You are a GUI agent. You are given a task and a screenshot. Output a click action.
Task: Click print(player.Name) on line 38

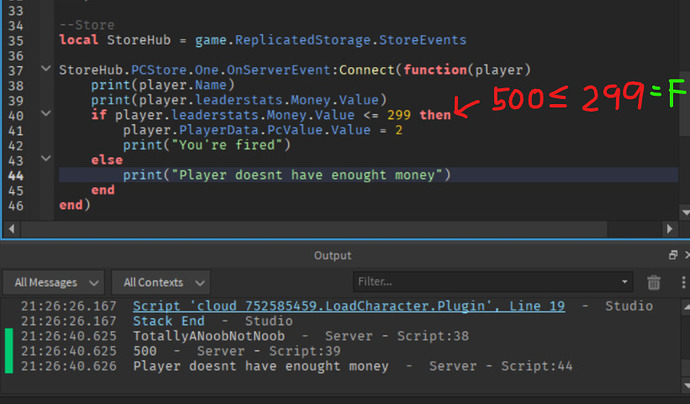163,85
